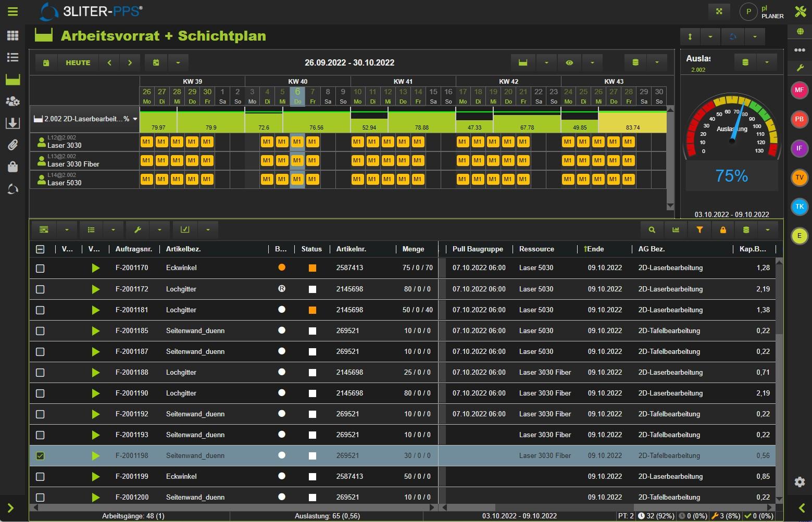The height and width of the screenshot is (522, 812).
Task: Click the yellow 83.74 load bar in KW 43
Action: [x=632, y=122]
